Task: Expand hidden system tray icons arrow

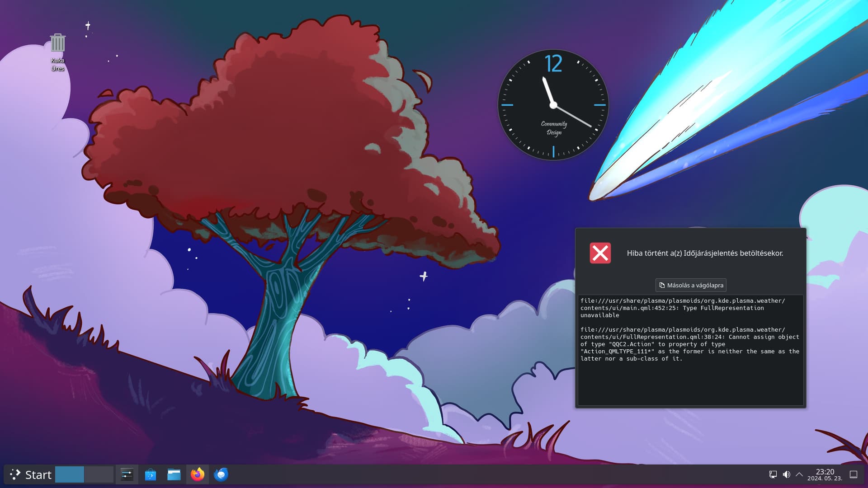Action: click(x=799, y=474)
